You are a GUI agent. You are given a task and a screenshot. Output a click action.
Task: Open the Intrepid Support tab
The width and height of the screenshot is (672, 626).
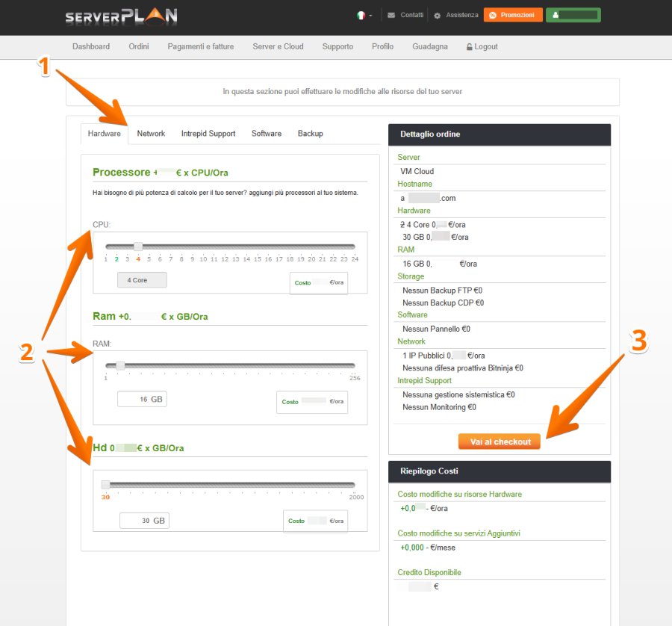pos(208,134)
